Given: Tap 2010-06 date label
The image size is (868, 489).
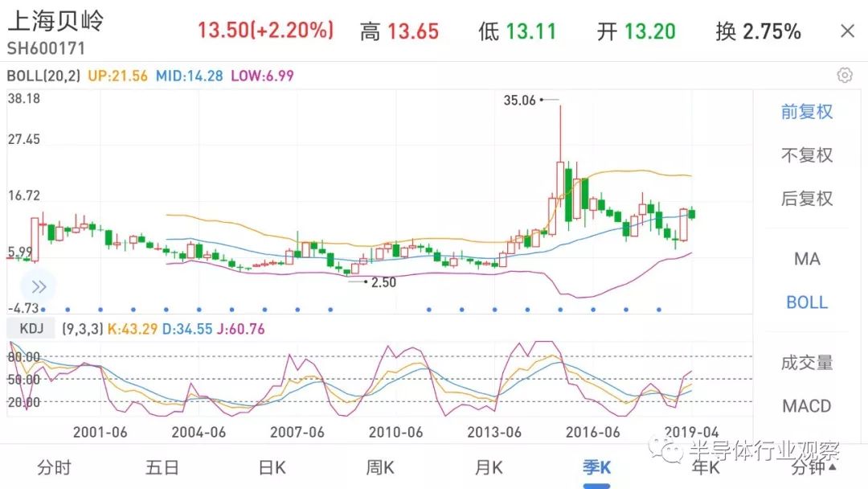Looking at the screenshot, I should coord(395,433).
